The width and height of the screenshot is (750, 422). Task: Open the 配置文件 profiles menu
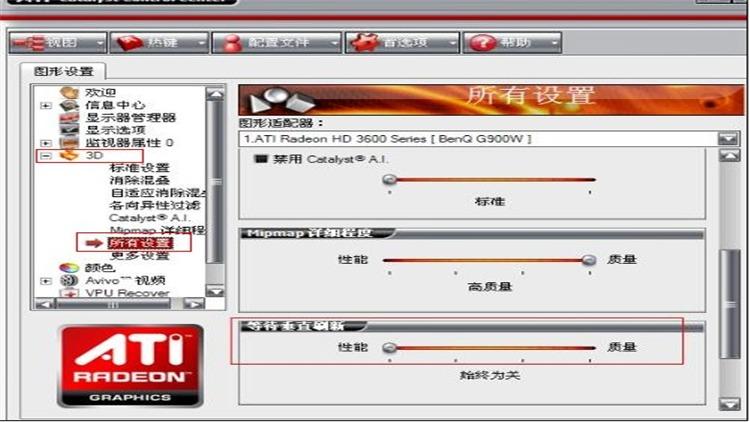click(276, 43)
